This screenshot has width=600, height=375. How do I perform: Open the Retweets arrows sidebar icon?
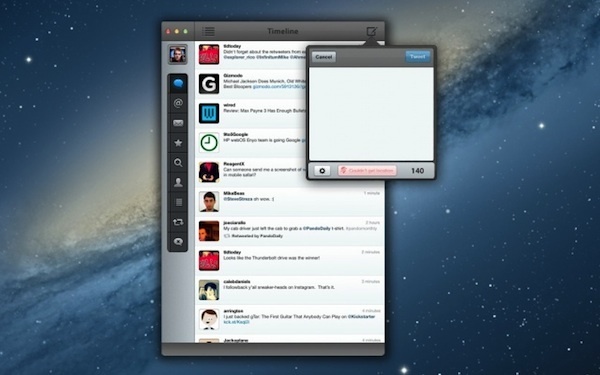pyautogui.click(x=178, y=222)
